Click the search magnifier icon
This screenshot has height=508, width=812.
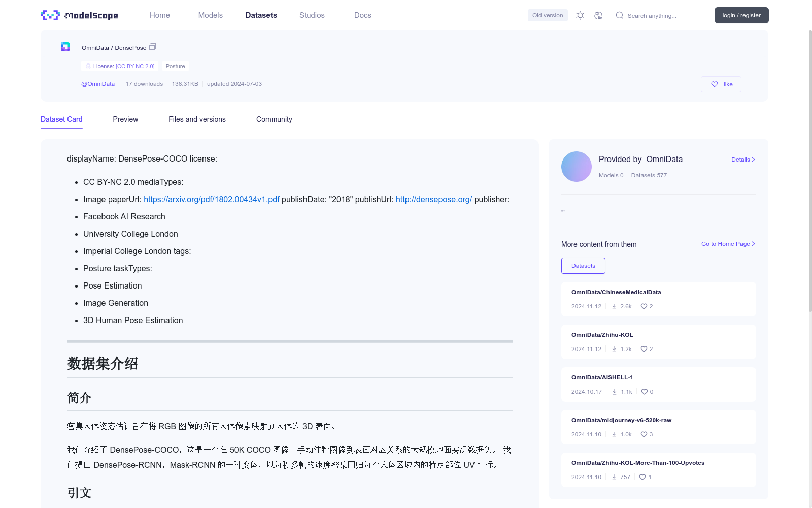click(619, 15)
